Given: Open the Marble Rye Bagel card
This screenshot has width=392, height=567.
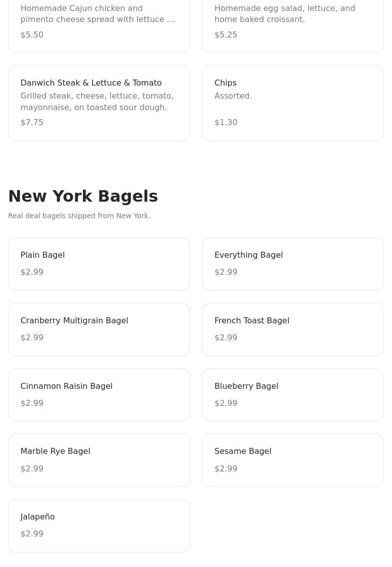Looking at the screenshot, I should [99, 460].
